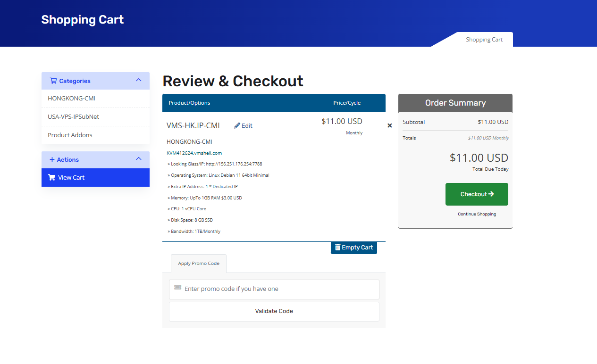This screenshot has width=597, height=364.
Task: Collapse the Actions panel chevron
Action: [x=139, y=159]
